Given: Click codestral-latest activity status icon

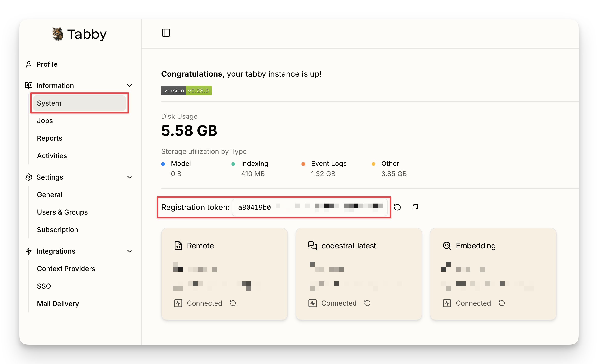Looking at the screenshot, I should pos(313,303).
